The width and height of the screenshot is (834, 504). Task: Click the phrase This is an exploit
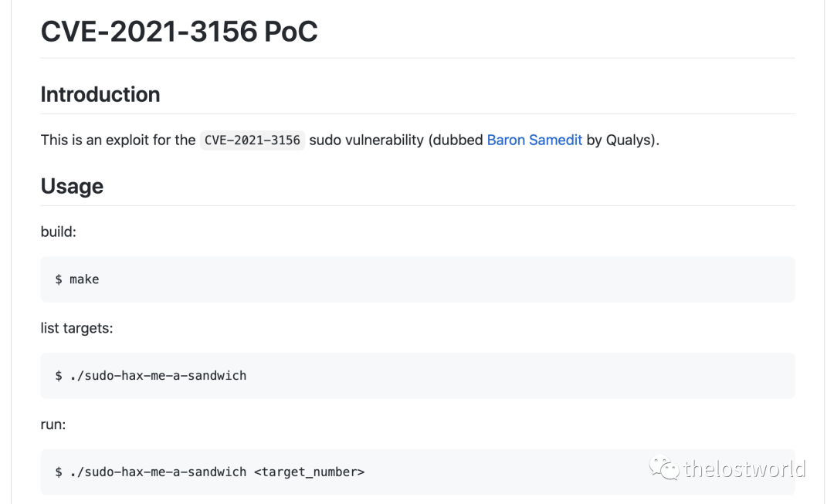94,140
